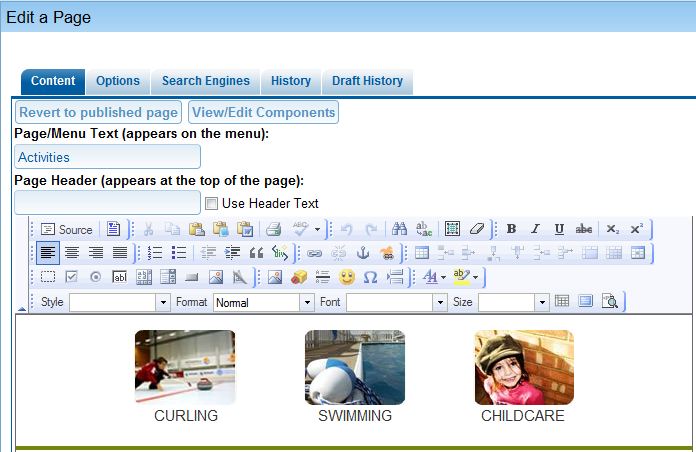Enable the Use Header Text checkbox
This screenshot has width=696, height=452.
tap(211, 204)
